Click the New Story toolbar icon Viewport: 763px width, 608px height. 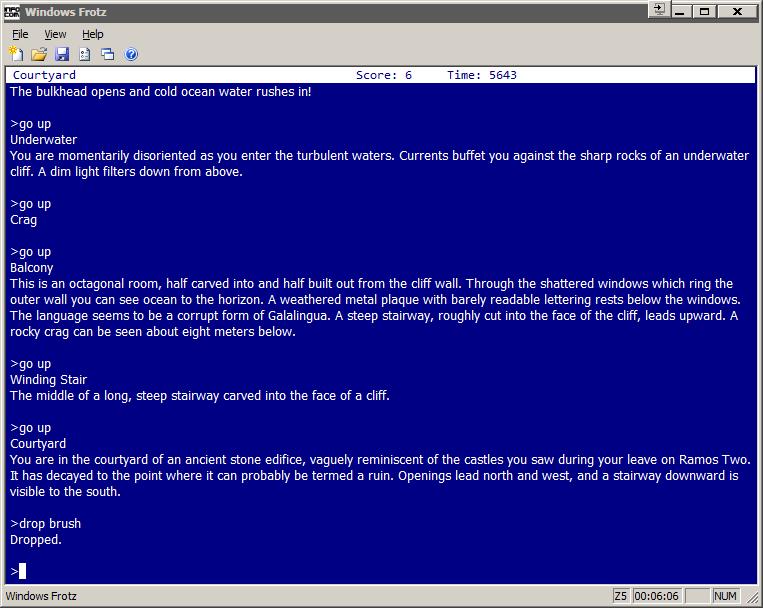coord(16,54)
